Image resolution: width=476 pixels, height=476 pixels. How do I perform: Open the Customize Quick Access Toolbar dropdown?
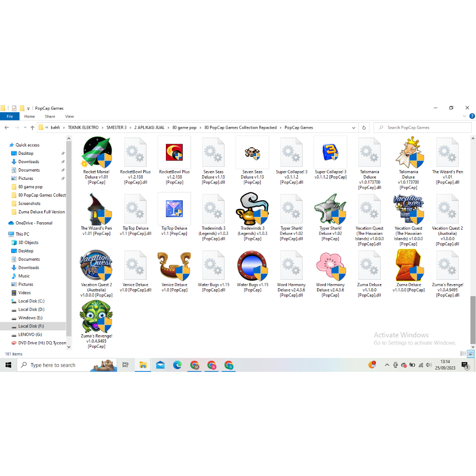(x=28, y=108)
